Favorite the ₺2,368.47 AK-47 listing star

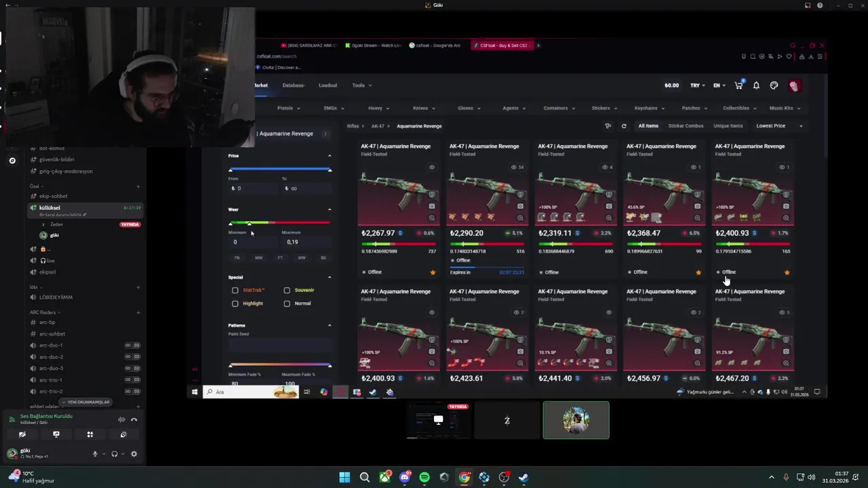(698, 272)
